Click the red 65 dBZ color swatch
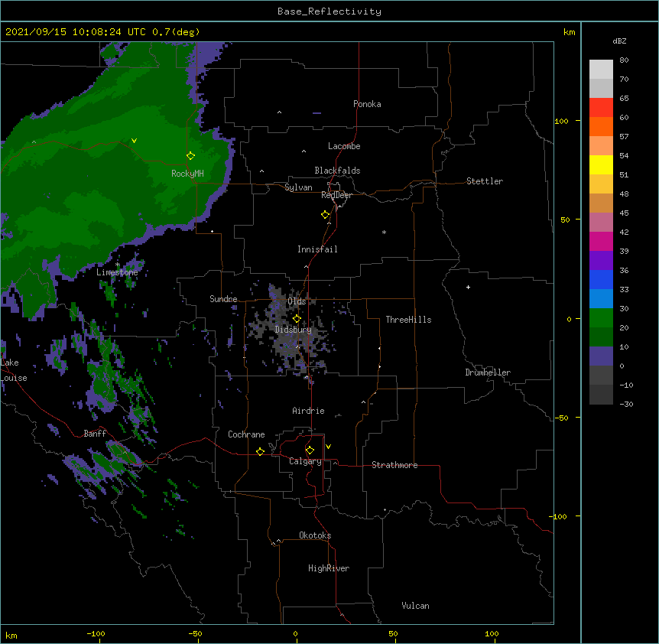659x644 pixels. tap(601, 108)
